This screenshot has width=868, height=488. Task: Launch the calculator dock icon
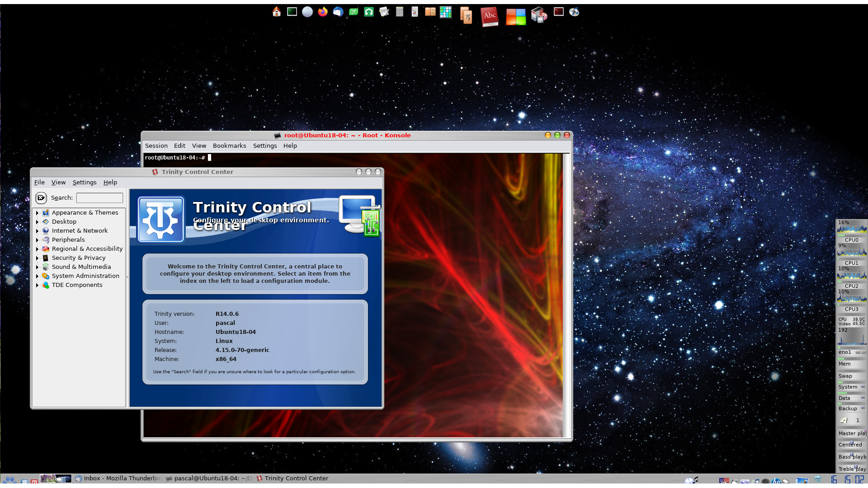[400, 12]
